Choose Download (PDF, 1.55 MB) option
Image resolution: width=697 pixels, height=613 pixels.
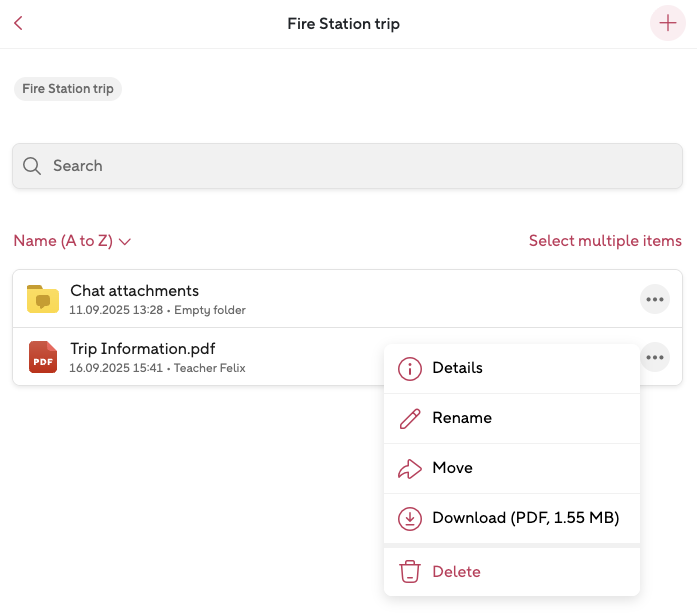[x=525, y=518]
